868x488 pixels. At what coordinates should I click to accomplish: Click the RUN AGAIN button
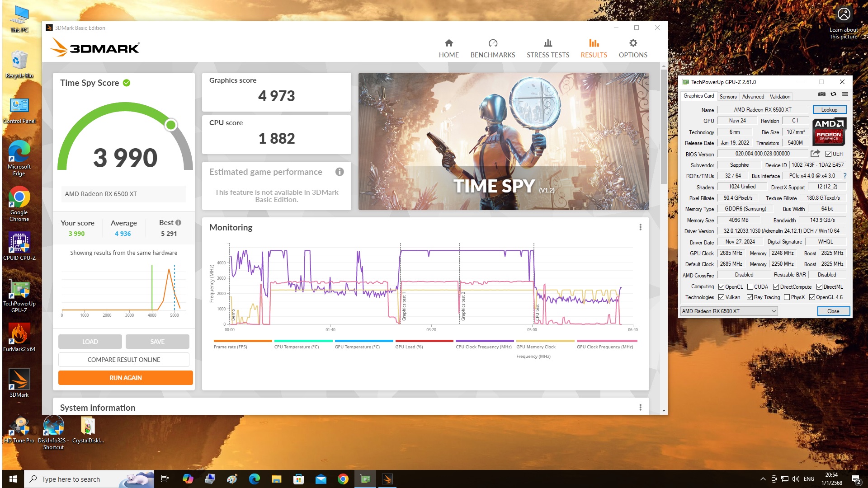tap(125, 378)
